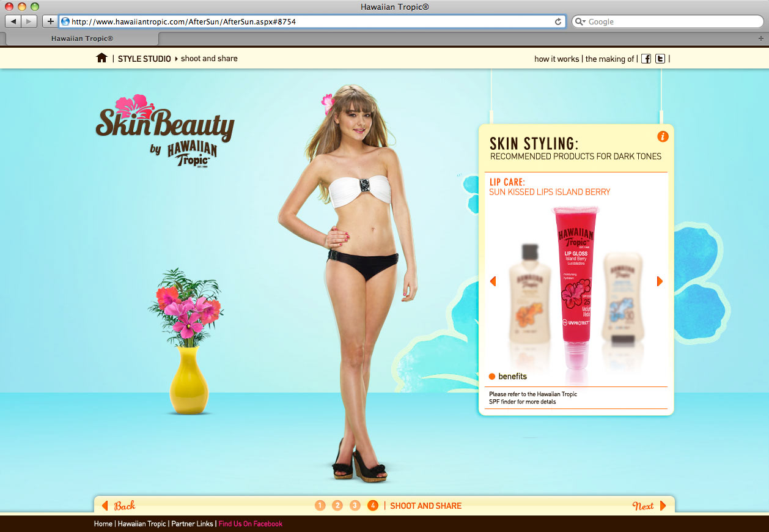Viewport: 769px width, 532px height.
Task: Open the Home footer link
Action: tap(103, 523)
